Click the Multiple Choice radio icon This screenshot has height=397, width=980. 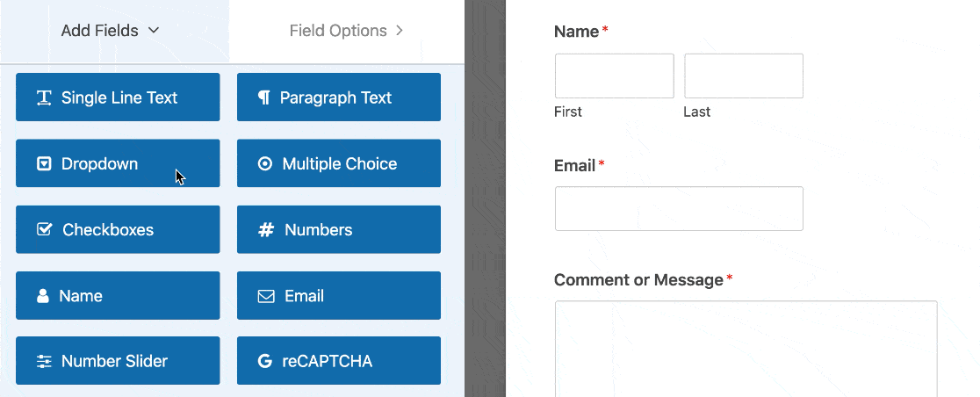265,164
